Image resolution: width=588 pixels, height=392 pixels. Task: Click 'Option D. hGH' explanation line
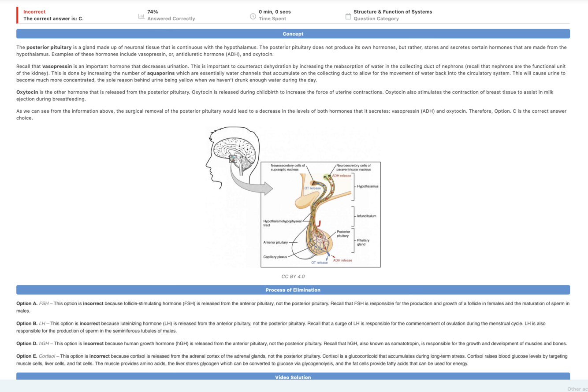point(292,344)
